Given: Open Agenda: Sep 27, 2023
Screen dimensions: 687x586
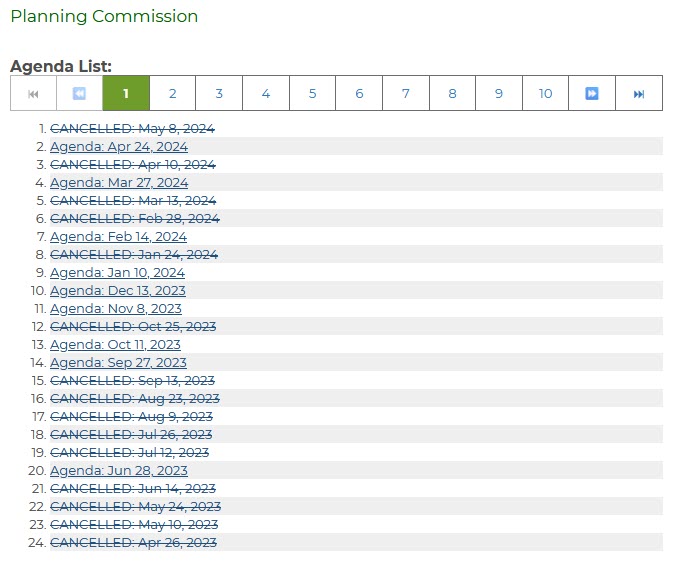Looking at the screenshot, I should coord(118,363).
